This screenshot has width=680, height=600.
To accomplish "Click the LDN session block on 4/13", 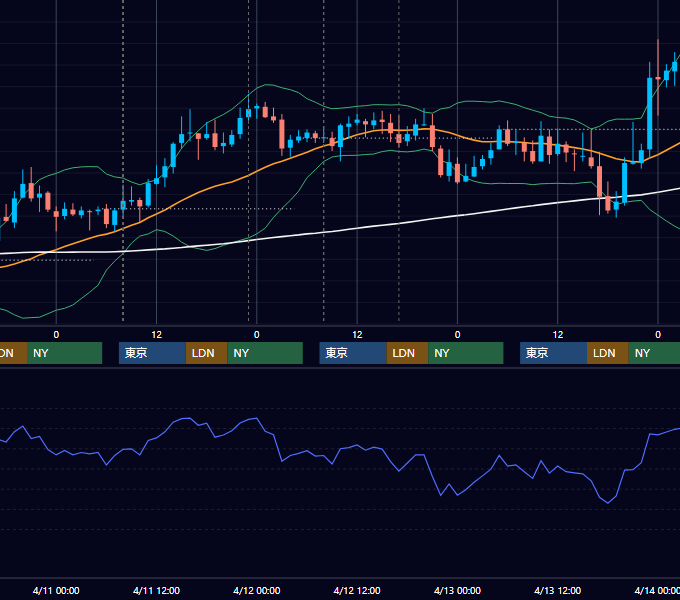I will [x=608, y=353].
